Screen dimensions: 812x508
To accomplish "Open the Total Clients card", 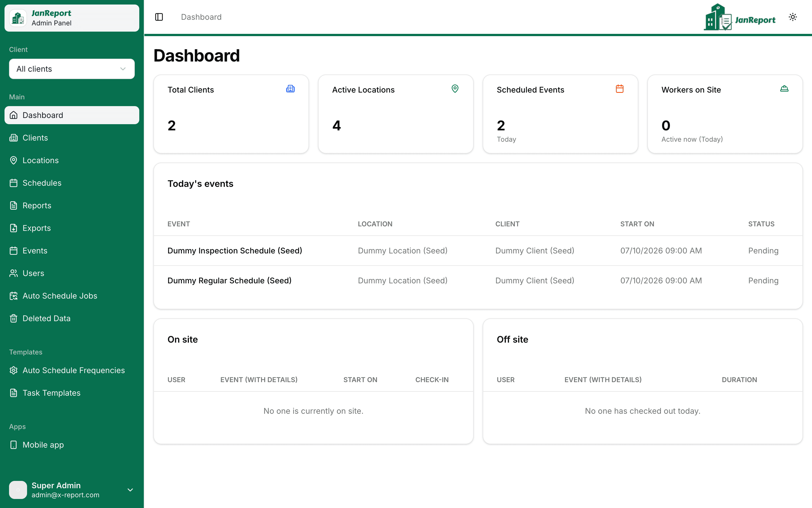I will coord(231,114).
